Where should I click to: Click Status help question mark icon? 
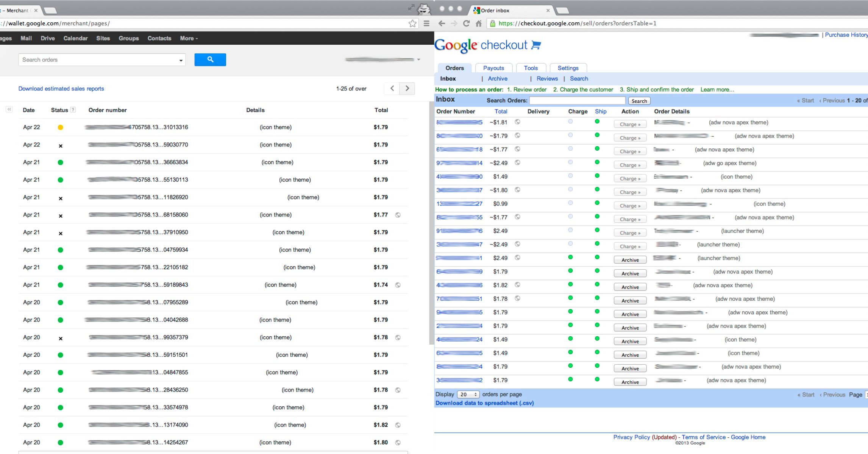click(x=73, y=110)
